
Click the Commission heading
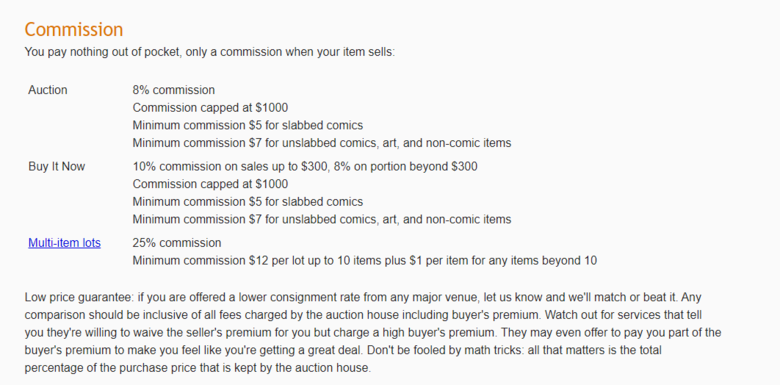74,30
